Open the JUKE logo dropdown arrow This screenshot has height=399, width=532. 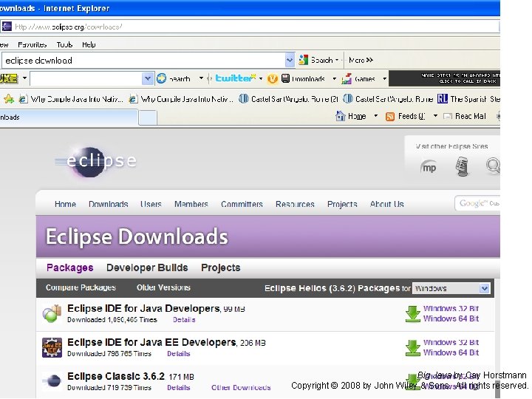coord(24,78)
